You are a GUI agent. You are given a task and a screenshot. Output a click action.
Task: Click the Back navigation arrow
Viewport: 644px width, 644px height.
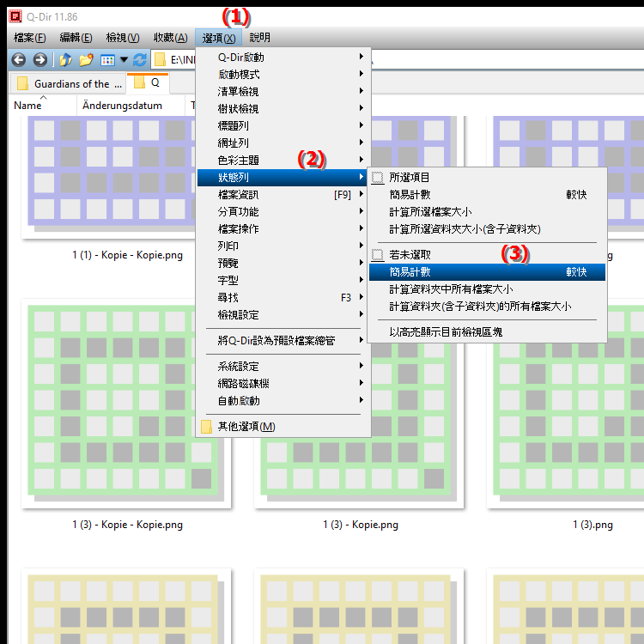[18, 60]
